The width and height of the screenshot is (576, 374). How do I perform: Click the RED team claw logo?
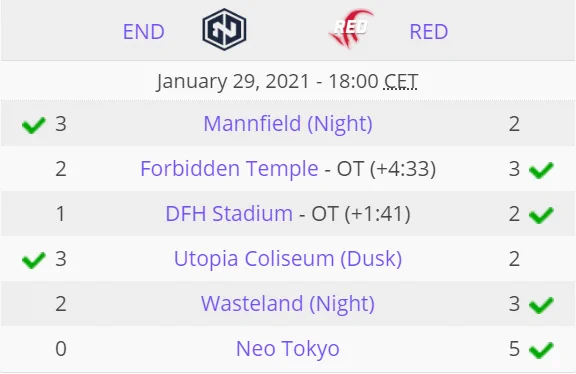click(x=352, y=29)
